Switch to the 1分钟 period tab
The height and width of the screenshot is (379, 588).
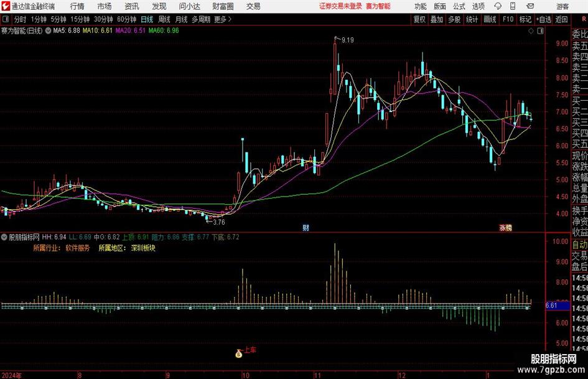click(x=39, y=19)
